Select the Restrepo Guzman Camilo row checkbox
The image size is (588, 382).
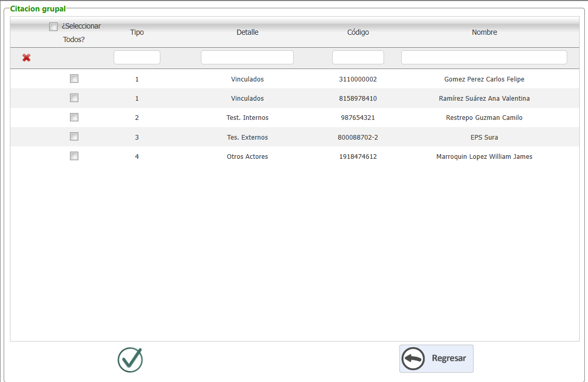74,117
